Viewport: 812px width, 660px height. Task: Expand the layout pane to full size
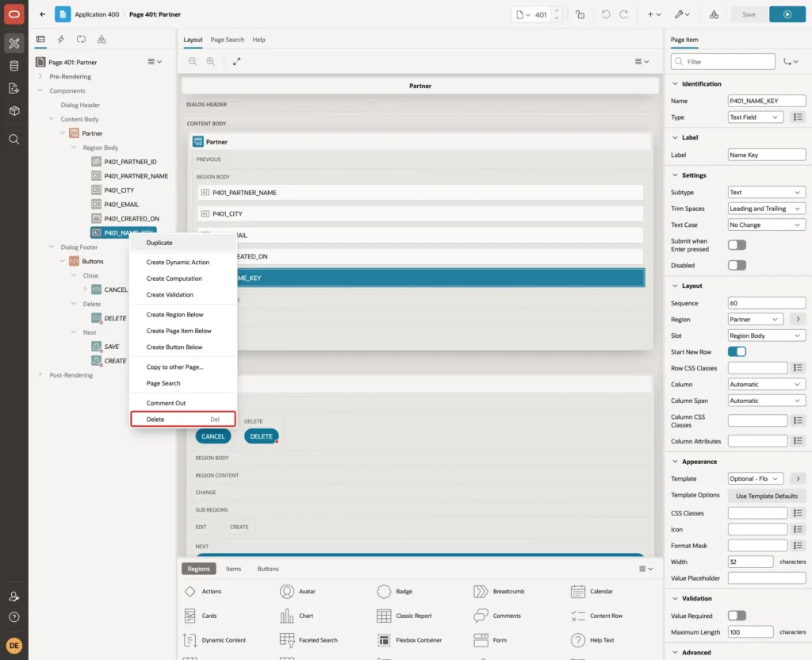point(236,61)
